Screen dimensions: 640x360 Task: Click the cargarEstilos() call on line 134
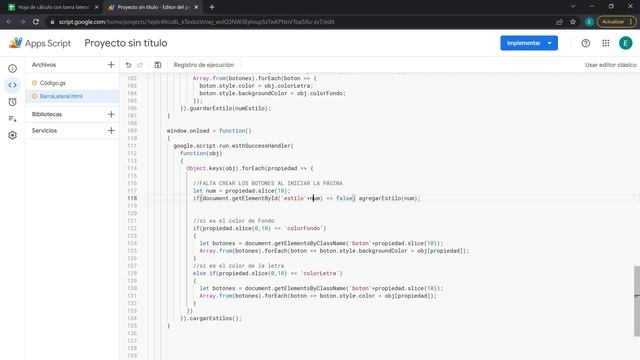pos(216,318)
